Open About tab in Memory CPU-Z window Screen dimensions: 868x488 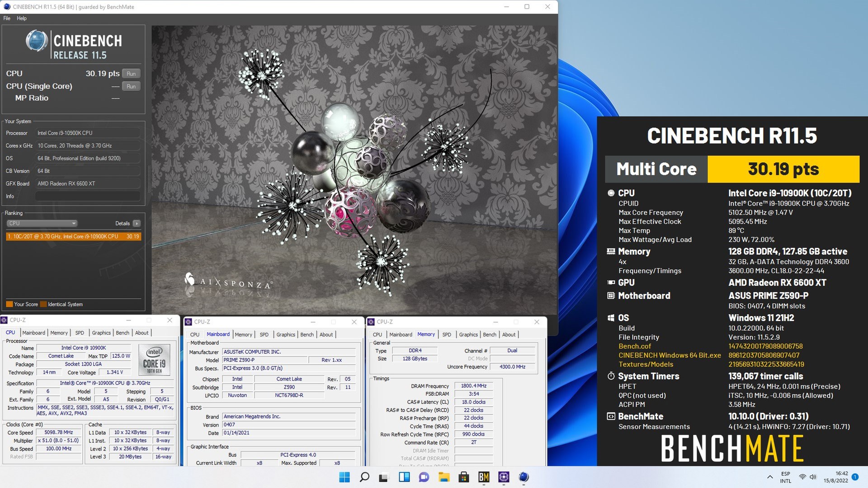509,334
